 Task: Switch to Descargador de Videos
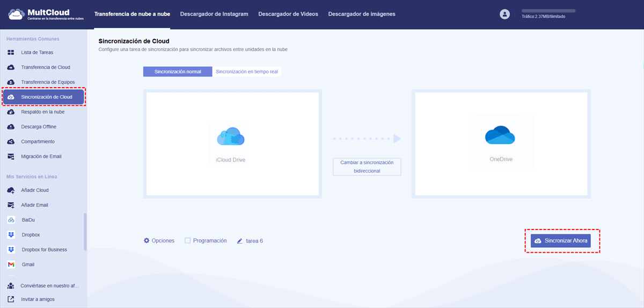tap(288, 14)
